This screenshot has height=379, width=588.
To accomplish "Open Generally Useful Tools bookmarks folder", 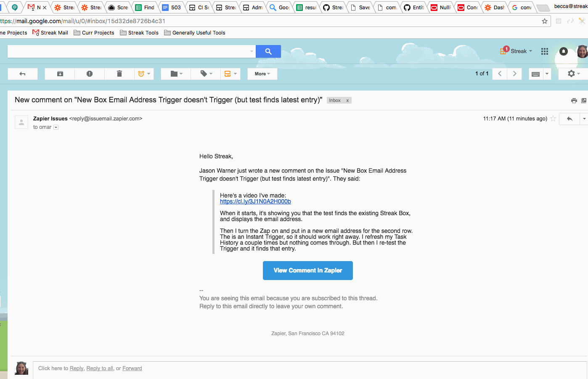I will click(195, 32).
